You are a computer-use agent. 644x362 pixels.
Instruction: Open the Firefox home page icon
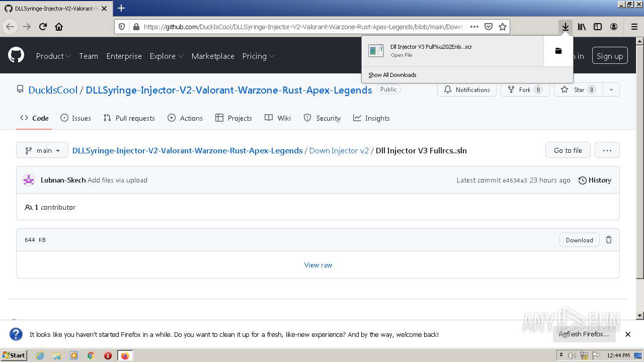pos(59,27)
